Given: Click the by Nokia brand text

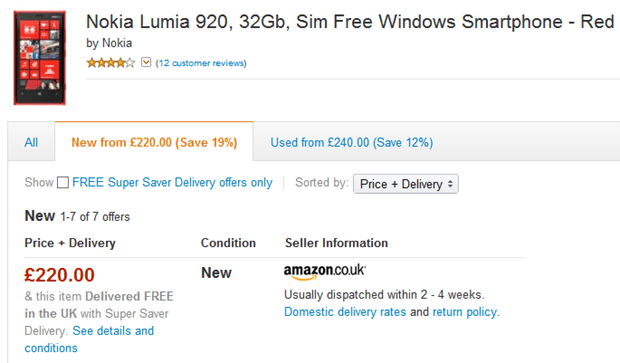Looking at the screenshot, I should coord(109,43).
